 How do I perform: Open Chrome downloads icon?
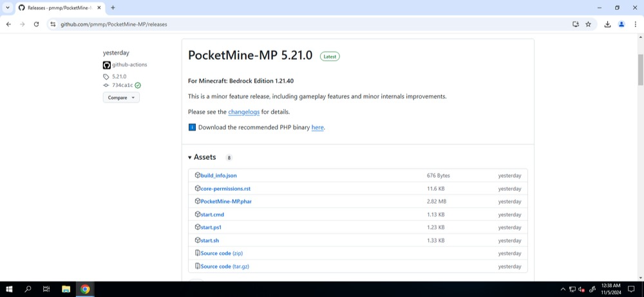607,24
